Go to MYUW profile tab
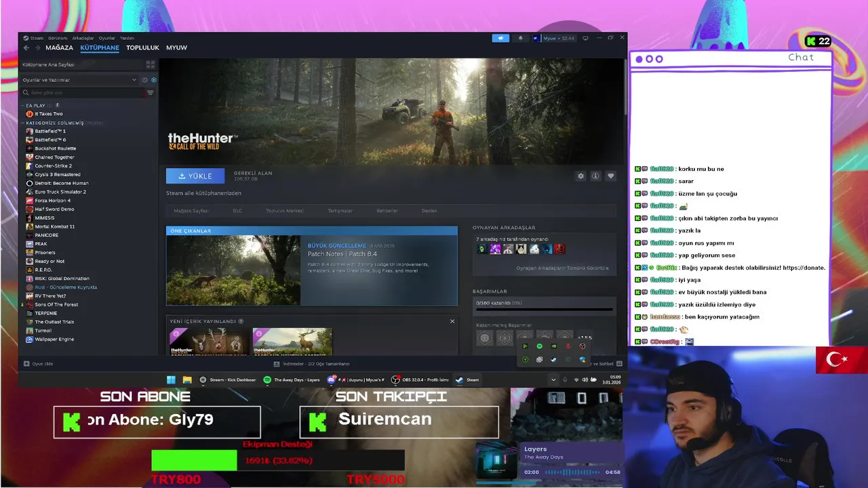 pos(176,48)
